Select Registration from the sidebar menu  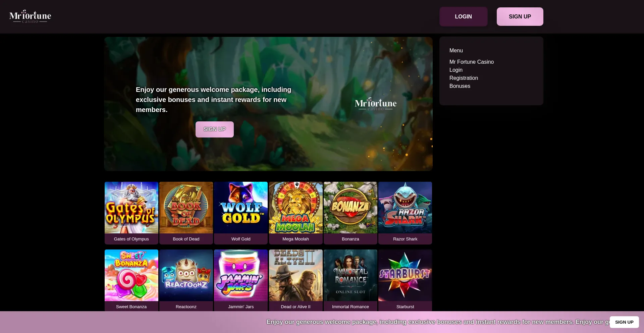point(464,78)
